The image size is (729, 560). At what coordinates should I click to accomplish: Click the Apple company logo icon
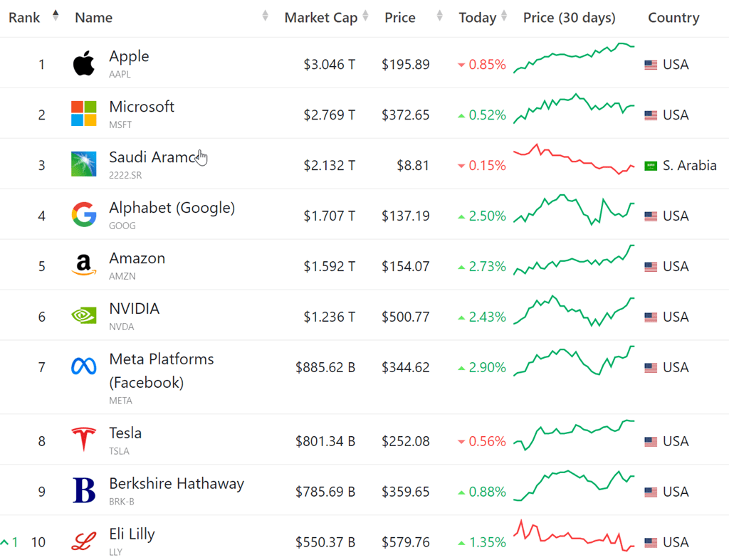(84, 64)
